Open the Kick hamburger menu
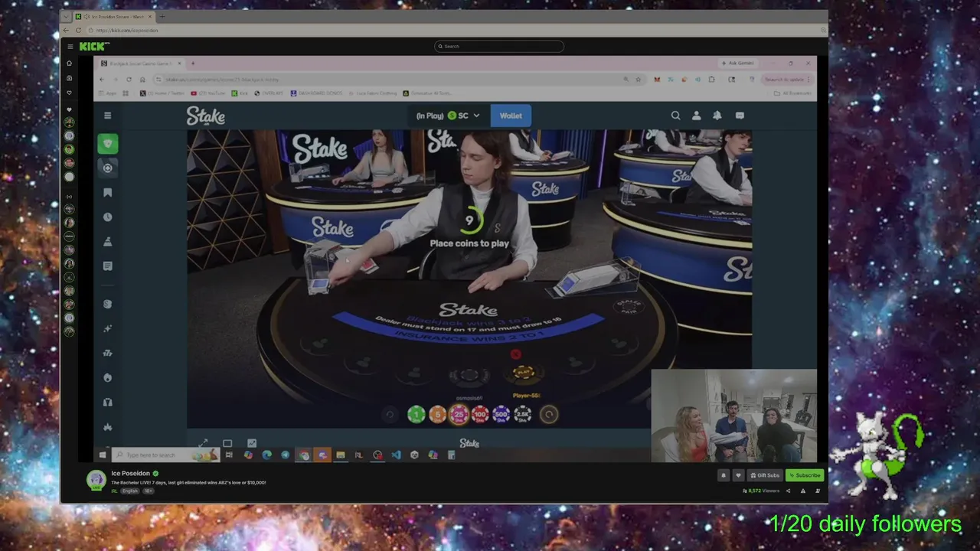The width and height of the screenshot is (980, 551). pyautogui.click(x=70, y=47)
